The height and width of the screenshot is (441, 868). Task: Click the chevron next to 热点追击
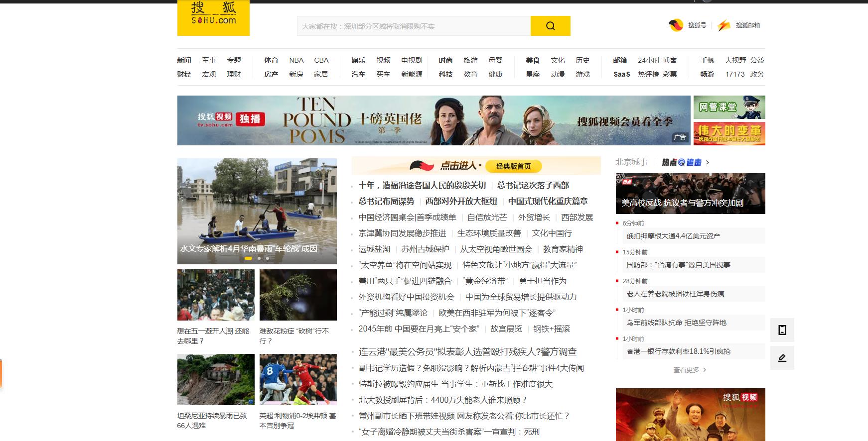point(707,162)
